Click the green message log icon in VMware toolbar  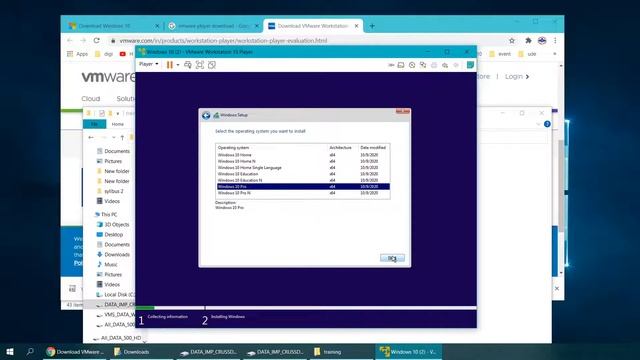[x=470, y=65]
